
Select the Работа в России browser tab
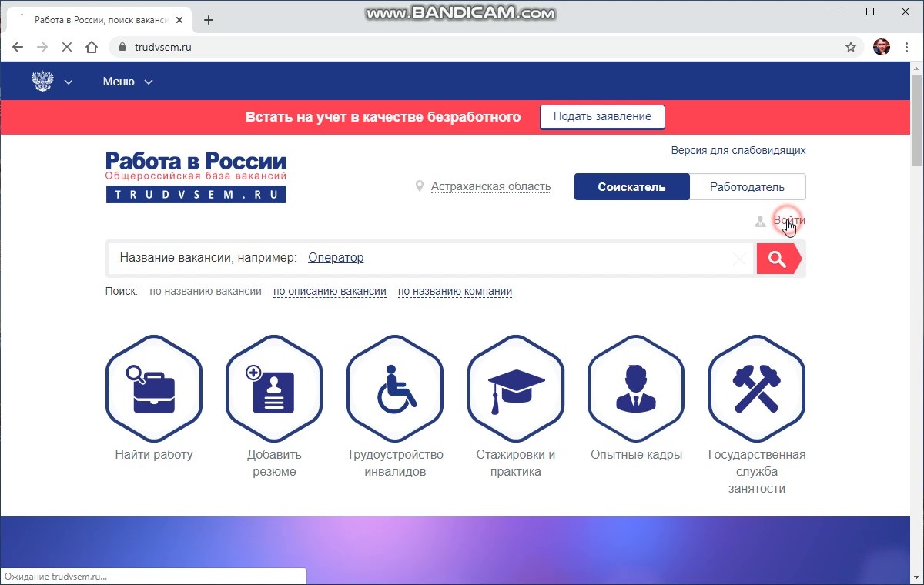(x=100, y=20)
